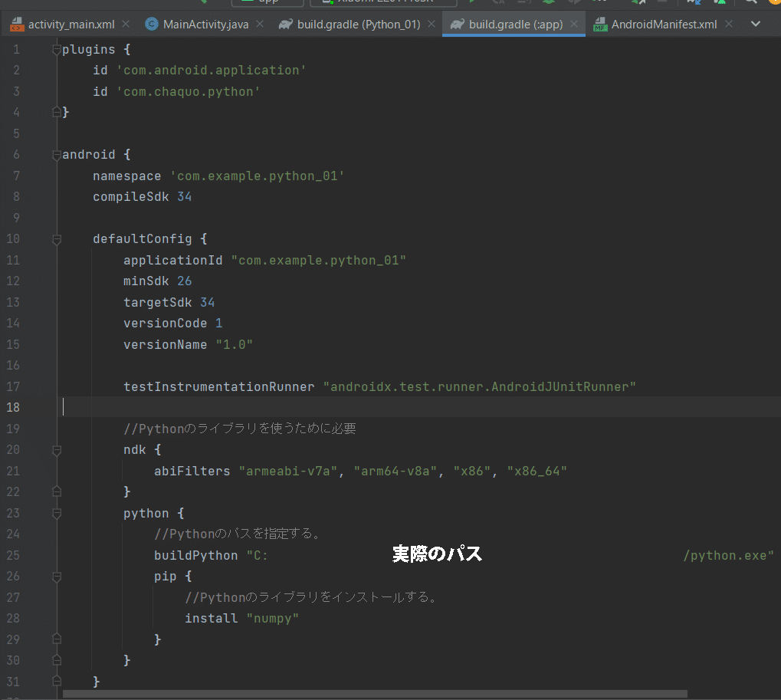Click the horizontal editor scrollbar
The height and width of the screenshot is (700, 781).
point(375,694)
